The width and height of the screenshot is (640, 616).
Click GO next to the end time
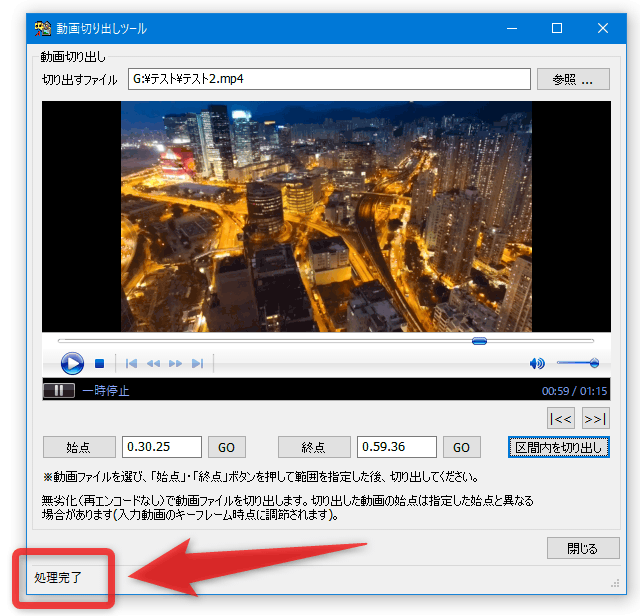(x=462, y=447)
